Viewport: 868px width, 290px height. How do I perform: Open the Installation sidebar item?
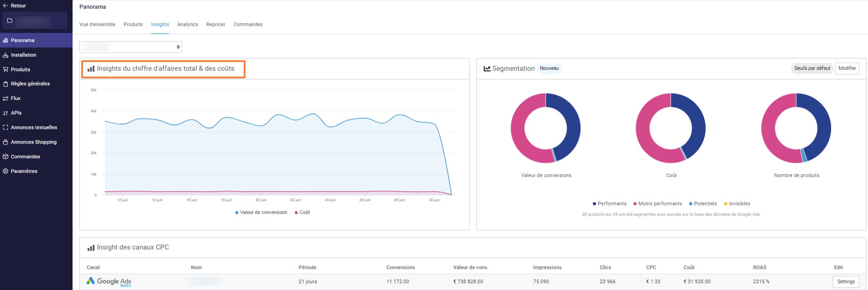click(x=36, y=55)
